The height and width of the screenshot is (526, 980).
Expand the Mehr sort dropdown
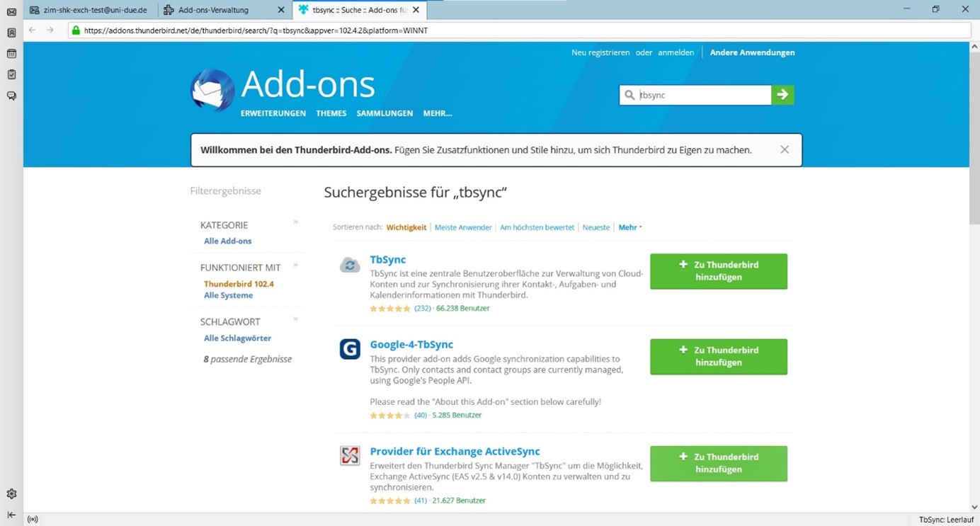pos(629,227)
